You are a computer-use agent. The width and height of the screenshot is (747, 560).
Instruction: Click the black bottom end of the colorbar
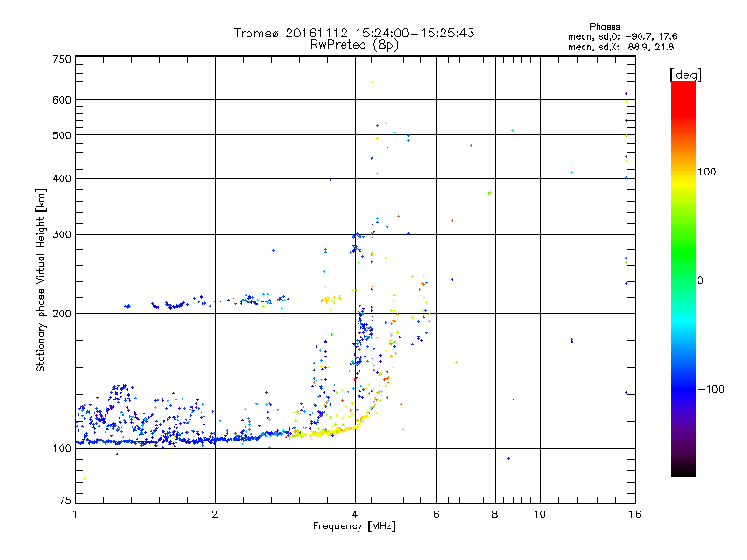(x=684, y=469)
